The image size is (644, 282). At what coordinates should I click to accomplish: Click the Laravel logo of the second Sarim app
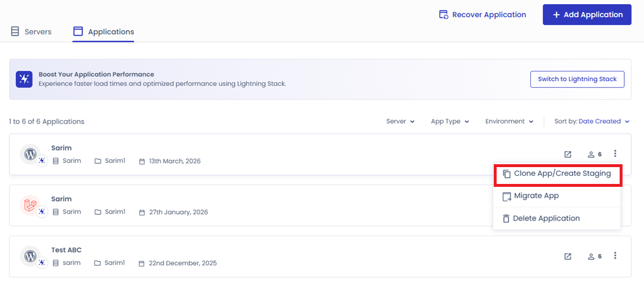point(30,205)
